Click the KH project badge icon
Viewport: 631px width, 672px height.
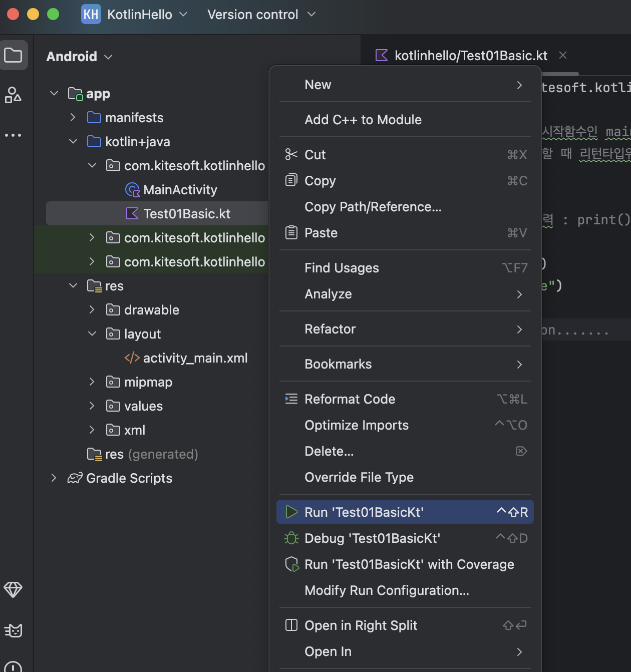pos(91,14)
